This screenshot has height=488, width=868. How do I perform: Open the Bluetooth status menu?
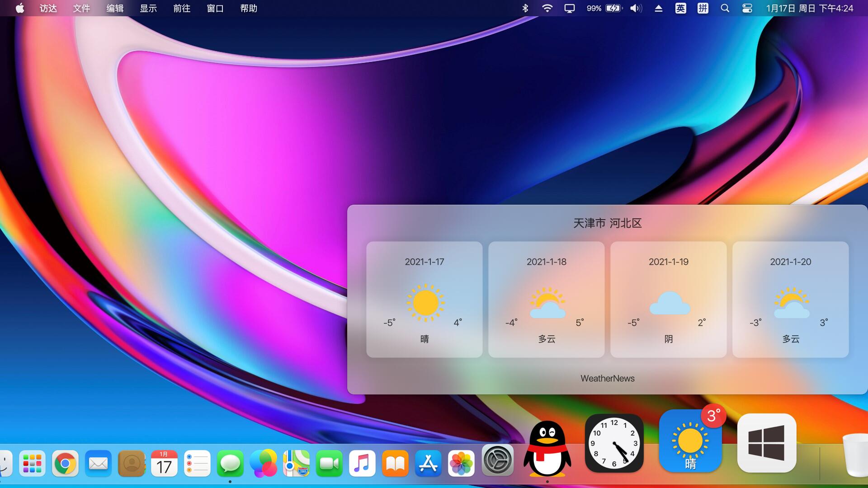point(525,8)
